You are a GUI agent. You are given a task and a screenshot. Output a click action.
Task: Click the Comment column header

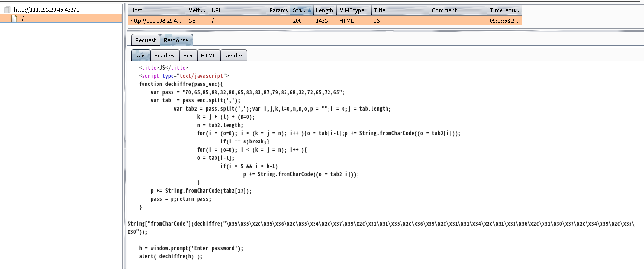pyautogui.click(x=458, y=10)
